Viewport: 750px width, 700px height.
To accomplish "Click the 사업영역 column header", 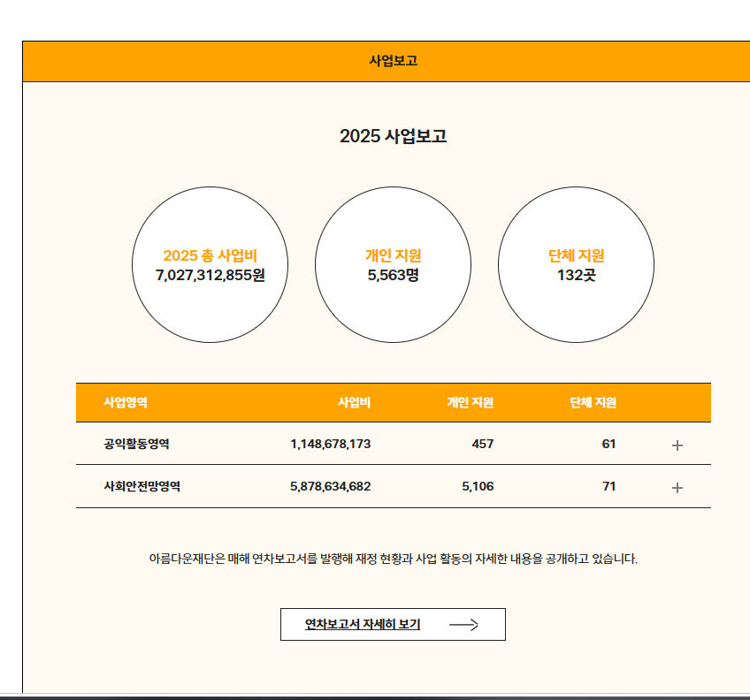I will pos(126,402).
